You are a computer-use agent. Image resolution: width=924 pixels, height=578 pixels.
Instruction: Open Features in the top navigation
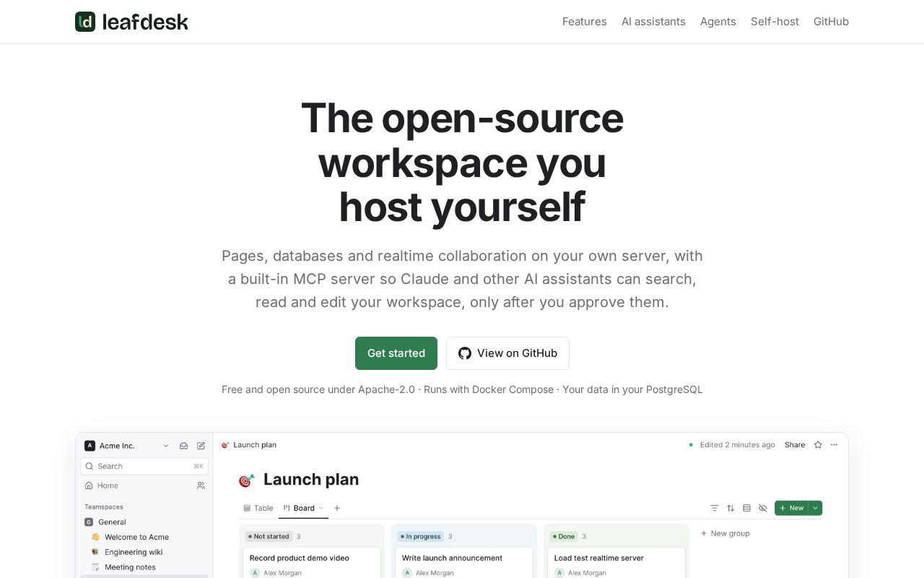tap(585, 22)
